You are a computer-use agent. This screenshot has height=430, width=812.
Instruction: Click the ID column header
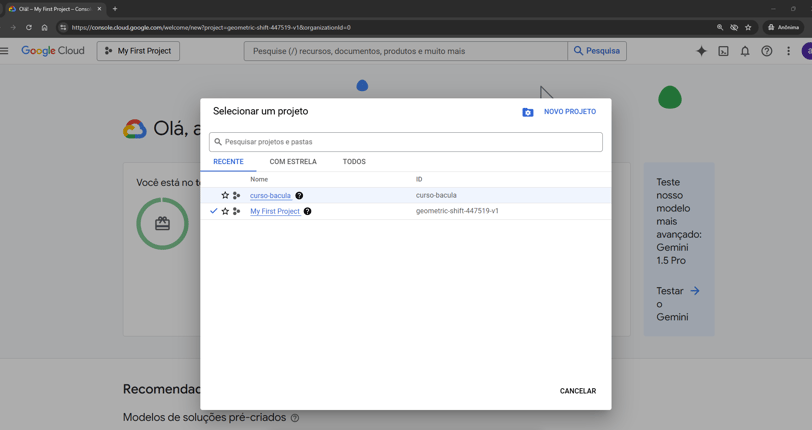click(419, 179)
